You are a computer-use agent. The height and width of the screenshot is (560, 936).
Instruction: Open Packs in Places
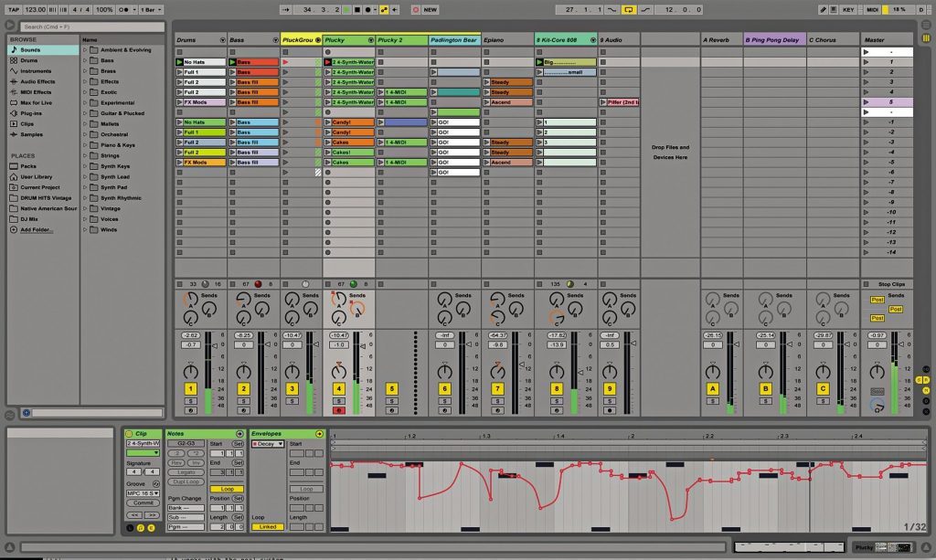point(43,166)
